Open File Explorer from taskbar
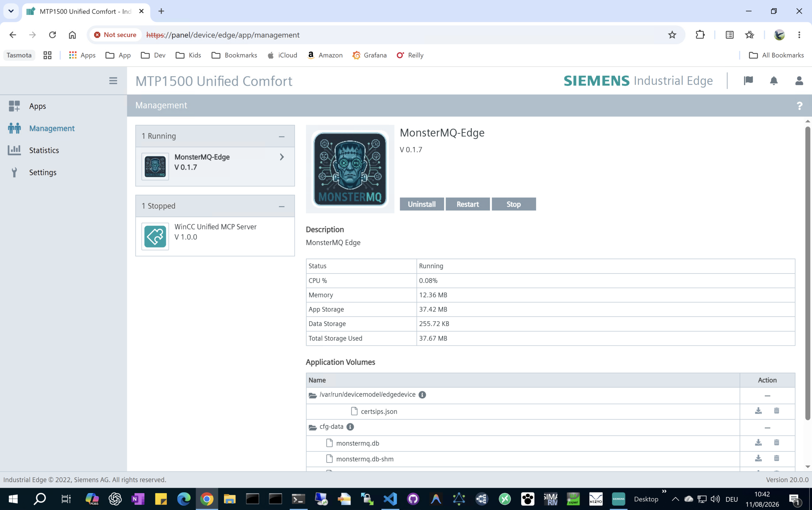This screenshot has width=812, height=510. click(230, 499)
